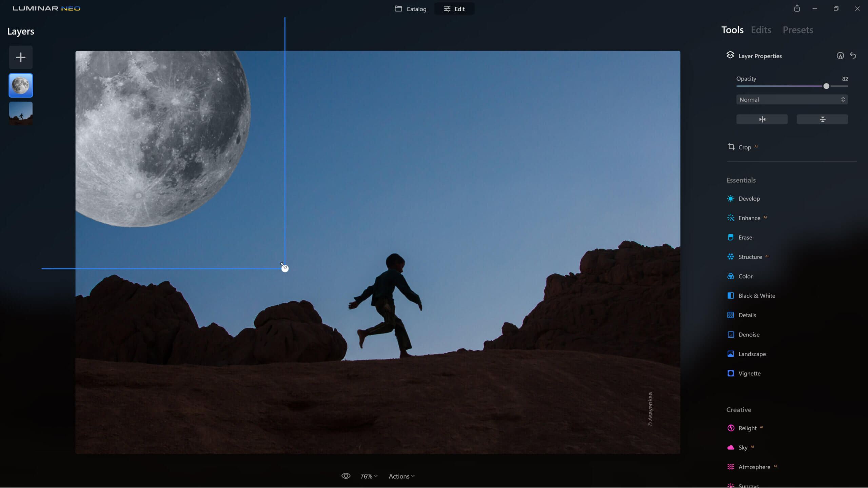This screenshot has height=488, width=868.
Task: Open the Develop tool
Action: point(749,199)
